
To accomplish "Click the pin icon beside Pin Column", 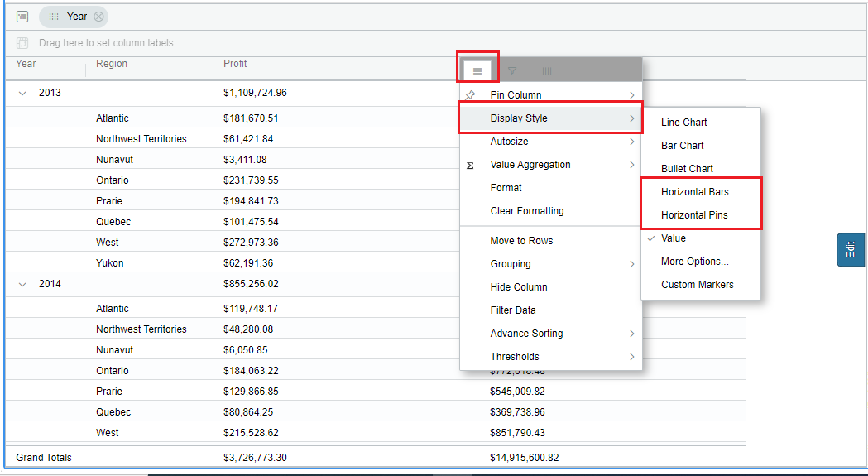I will tap(470, 95).
